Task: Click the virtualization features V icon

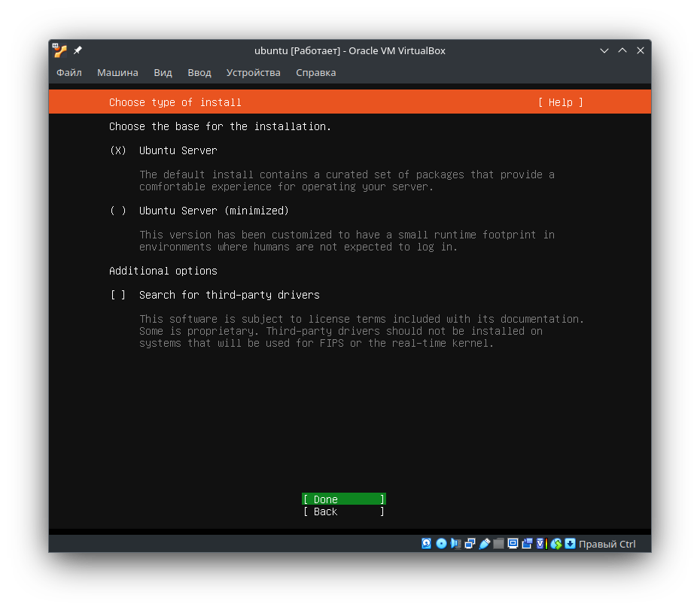Action: [x=541, y=543]
